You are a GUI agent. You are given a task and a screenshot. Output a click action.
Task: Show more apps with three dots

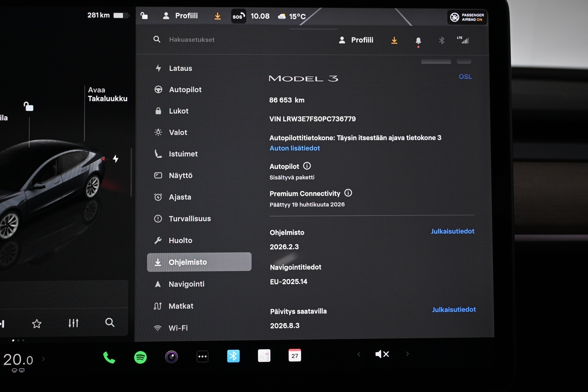(202, 356)
